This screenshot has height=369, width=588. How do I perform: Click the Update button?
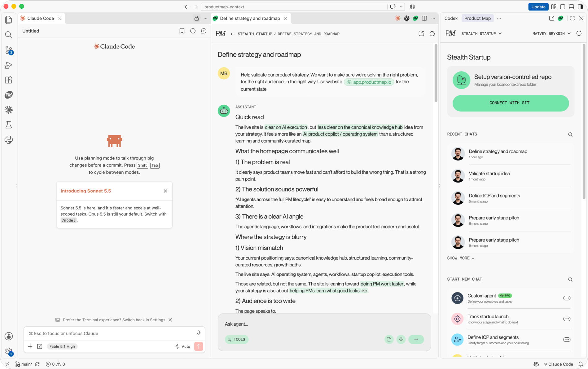(538, 7)
